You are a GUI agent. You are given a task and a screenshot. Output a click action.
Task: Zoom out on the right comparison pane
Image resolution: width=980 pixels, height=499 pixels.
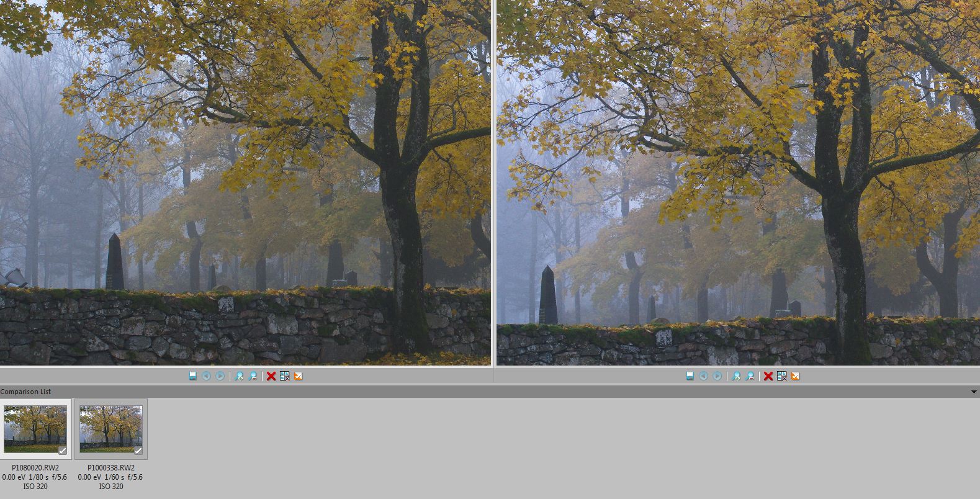pyautogui.click(x=750, y=376)
